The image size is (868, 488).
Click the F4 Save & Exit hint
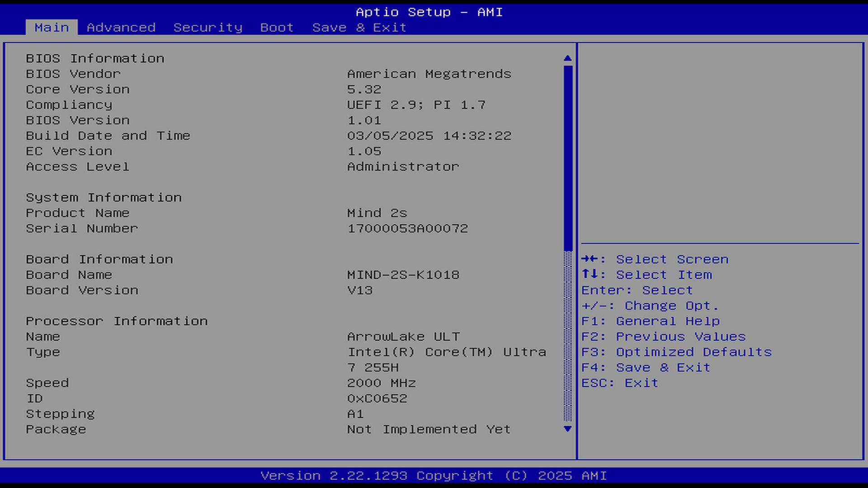pos(646,367)
